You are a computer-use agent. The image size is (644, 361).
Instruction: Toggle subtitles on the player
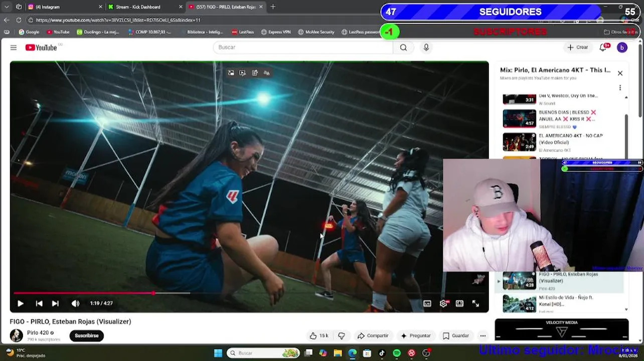pyautogui.click(x=427, y=303)
